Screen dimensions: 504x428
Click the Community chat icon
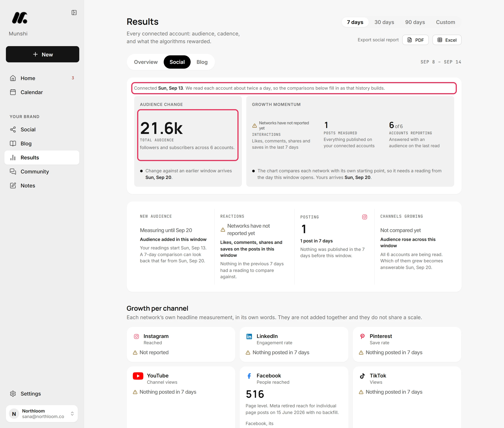coord(13,172)
